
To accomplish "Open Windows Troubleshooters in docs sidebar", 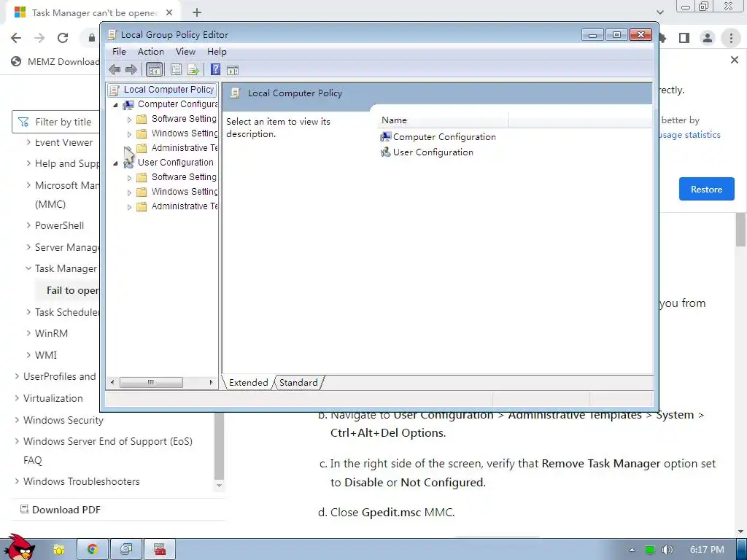I will click(x=82, y=481).
